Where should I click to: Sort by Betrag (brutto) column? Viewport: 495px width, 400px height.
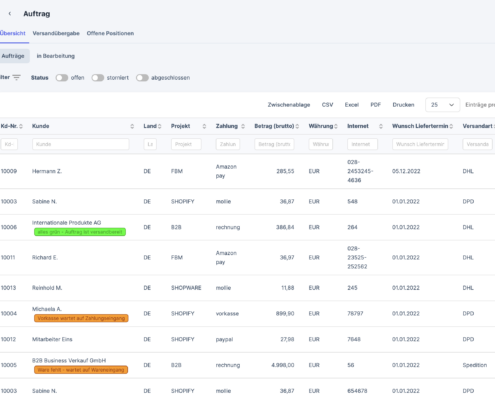coord(297,126)
